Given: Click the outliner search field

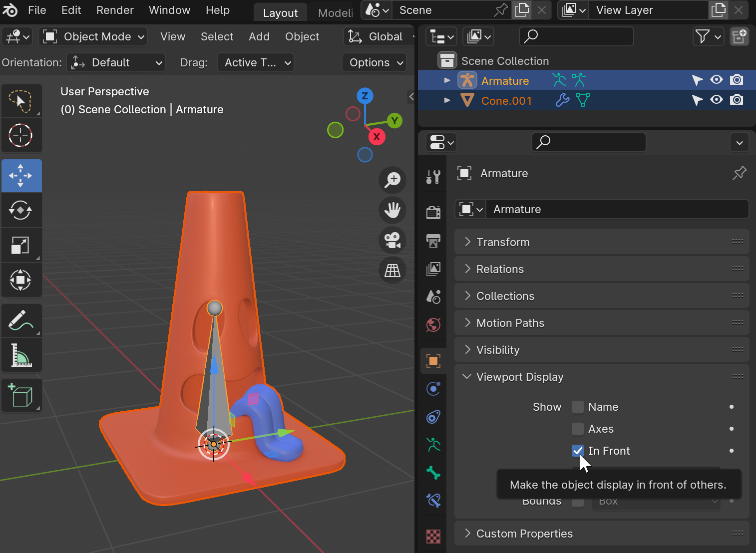Looking at the screenshot, I should (576, 36).
